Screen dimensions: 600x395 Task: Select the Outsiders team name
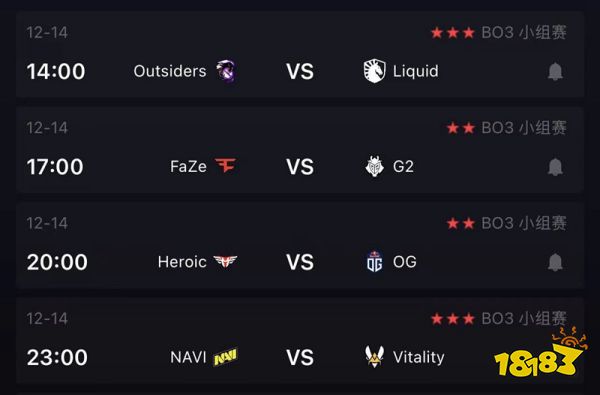point(170,71)
